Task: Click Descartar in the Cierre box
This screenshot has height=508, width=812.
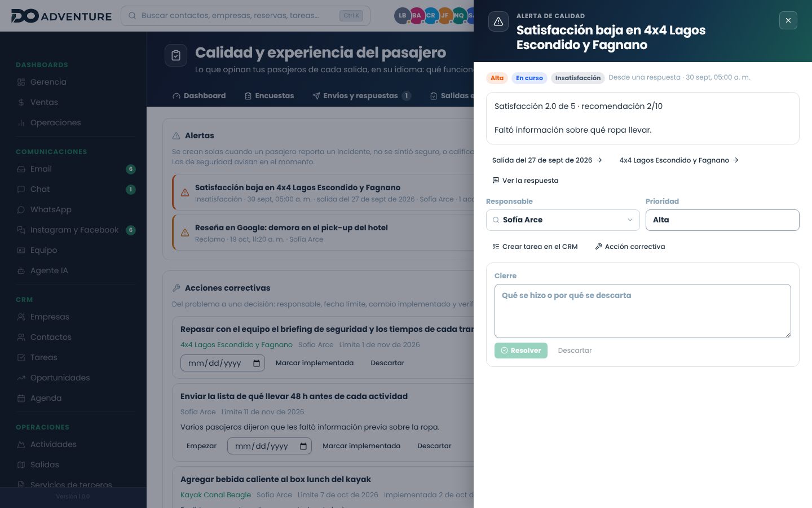Action: [575, 351]
